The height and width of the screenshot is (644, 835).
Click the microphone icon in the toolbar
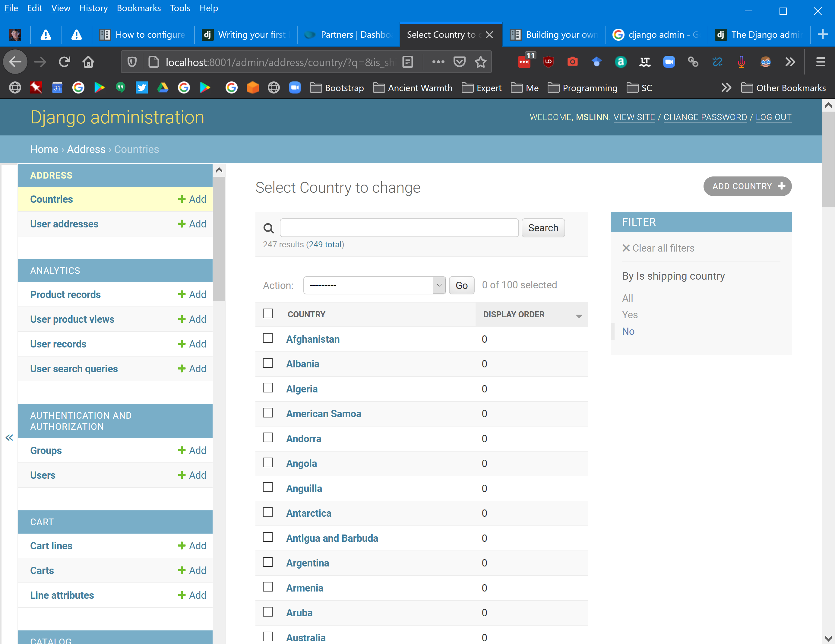click(x=741, y=62)
